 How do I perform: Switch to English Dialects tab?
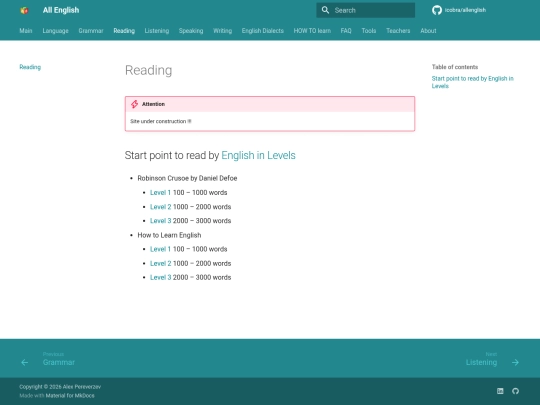pos(263,31)
